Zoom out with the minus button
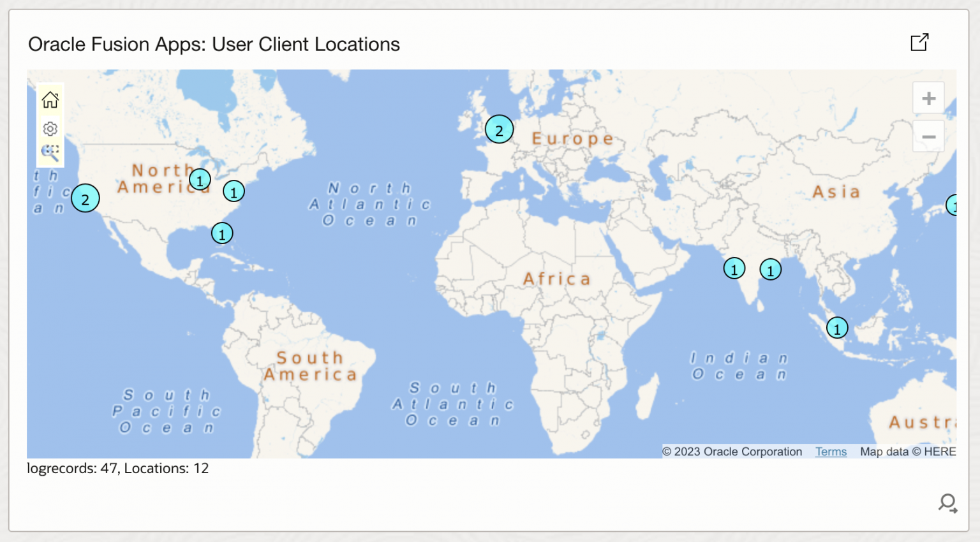 tap(928, 136)
